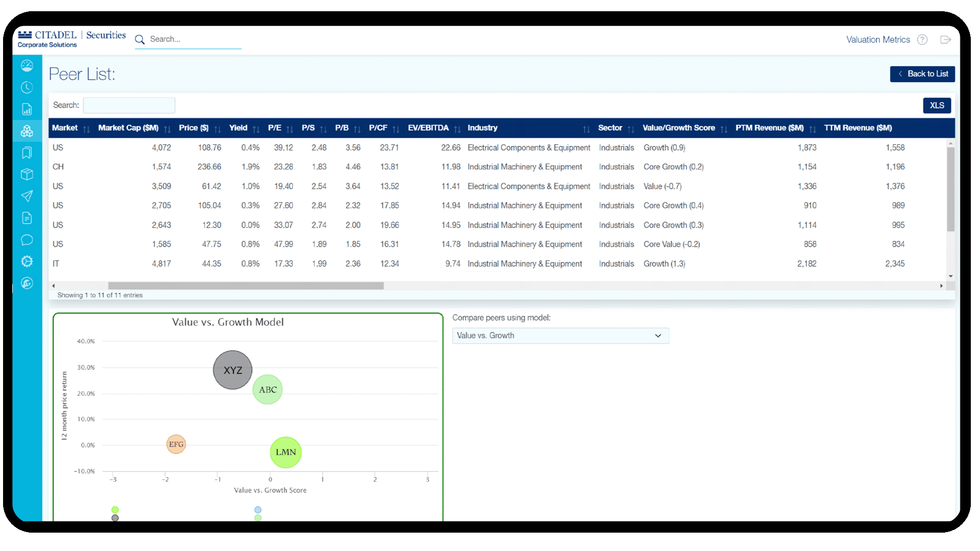Click the peer list Search input field
This screenshot has height=551, width=980.
pos(129,106)
